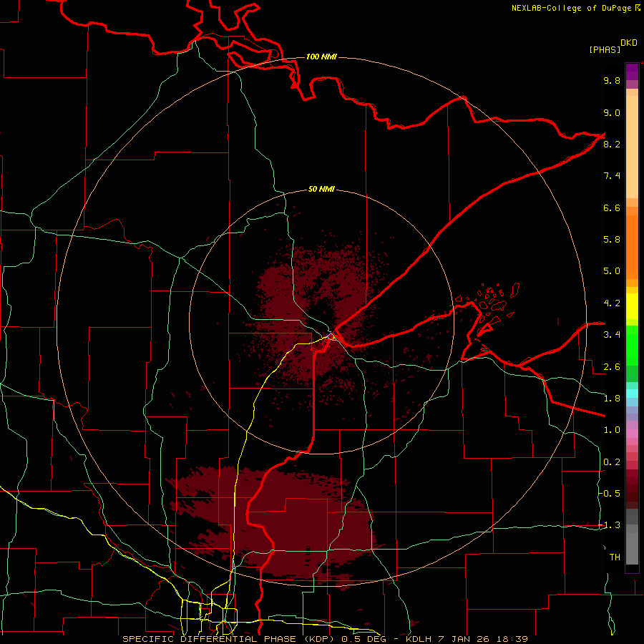The height and width of the screenshot is (644, 644).
Task: Click the -1.3 scale value
Action: pyautogui.click(x=610, y=525)
